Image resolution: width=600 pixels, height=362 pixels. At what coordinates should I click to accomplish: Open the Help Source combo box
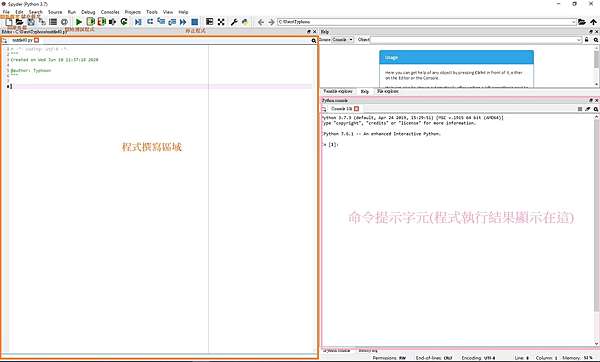pos(342,40)
